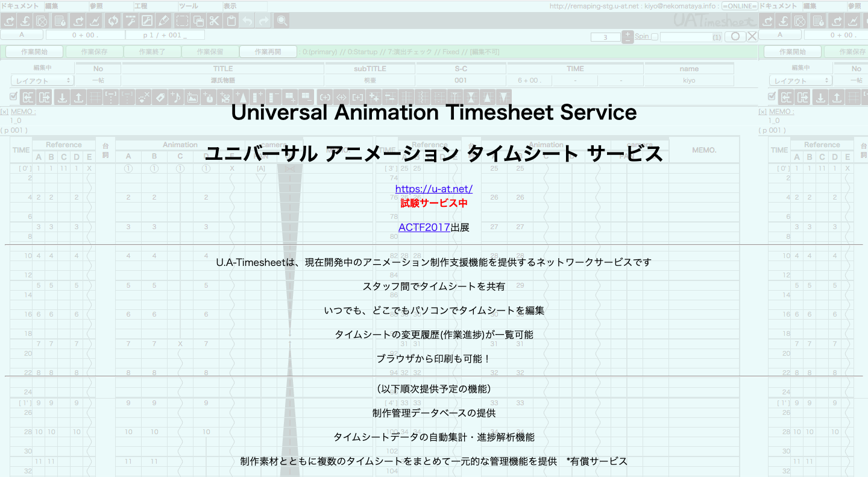Click the scissors cut icon
The width and height of the screenshot is (868, 477).
214,20
